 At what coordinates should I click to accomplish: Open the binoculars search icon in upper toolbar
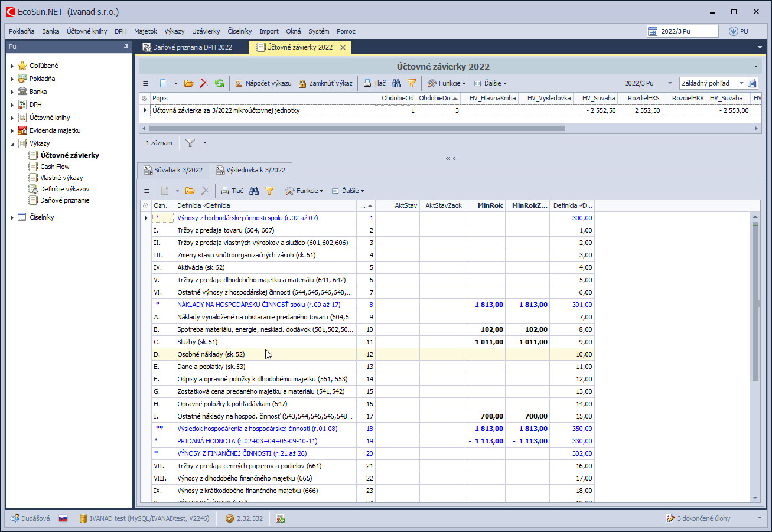[x=396, y=83]
